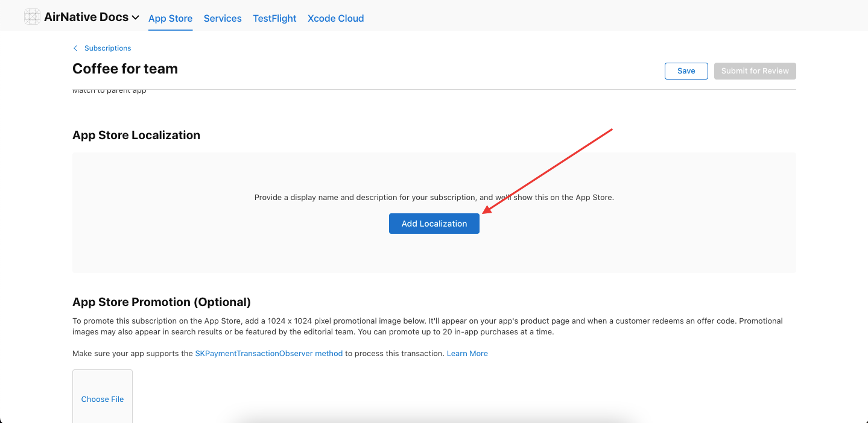
Task: Return to the Subscriptions page link
Action: pyautogui.click(x=107, y=48)
